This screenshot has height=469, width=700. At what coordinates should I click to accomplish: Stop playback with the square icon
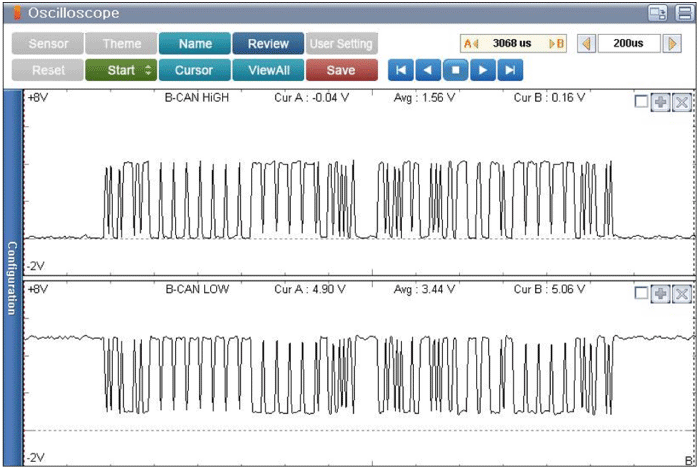(x=455, y=70)
